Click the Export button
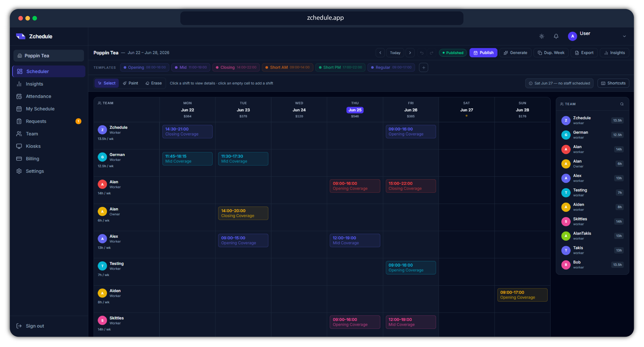644x347 pixels. coord(584,53)
